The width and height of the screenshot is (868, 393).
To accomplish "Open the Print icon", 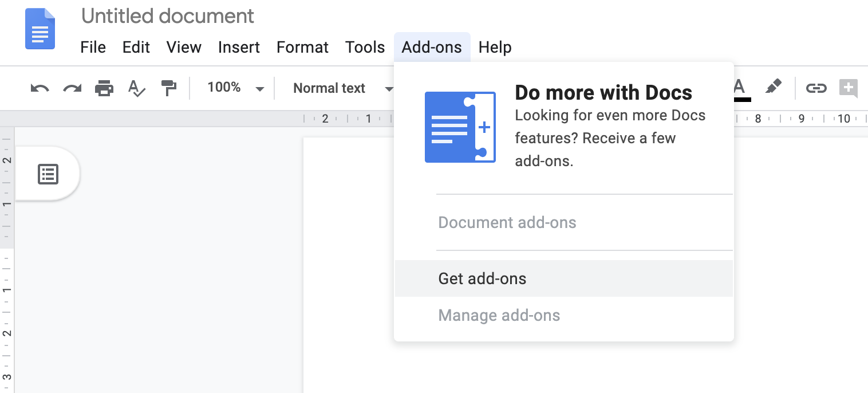I will [x=104, y=88].
